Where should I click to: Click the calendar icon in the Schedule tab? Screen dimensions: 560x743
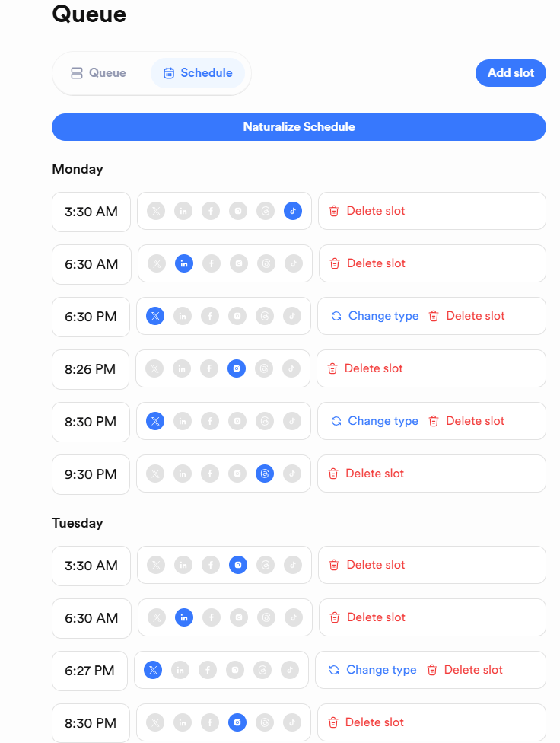tap(167, 72)
